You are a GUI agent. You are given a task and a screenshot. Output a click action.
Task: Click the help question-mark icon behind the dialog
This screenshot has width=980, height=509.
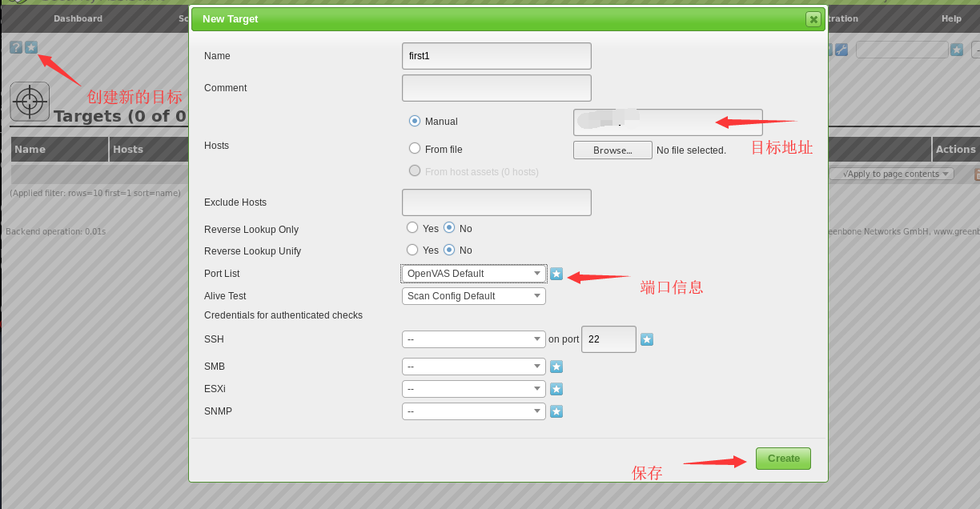pyautogui.click(x=16, y=48)
